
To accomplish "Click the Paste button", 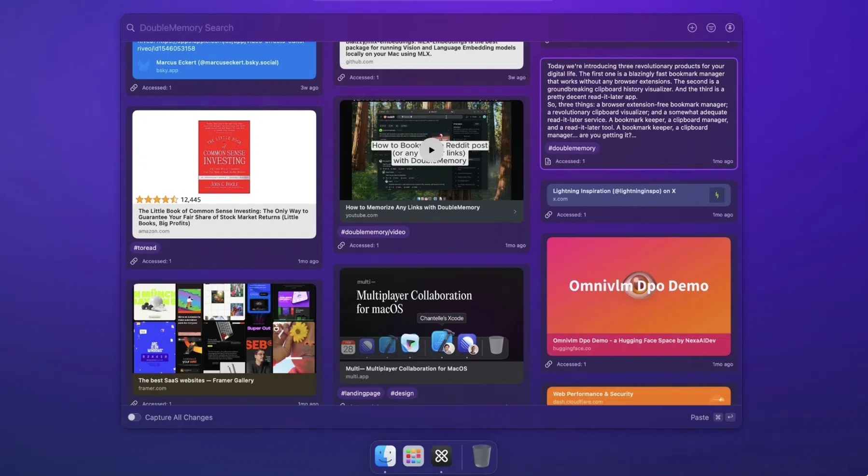I will 699,417.
